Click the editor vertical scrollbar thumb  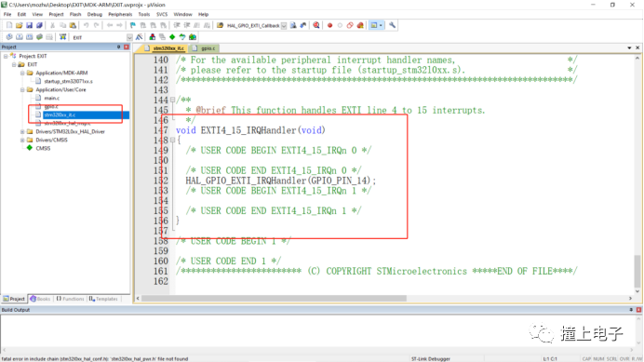tap(637, 271)
